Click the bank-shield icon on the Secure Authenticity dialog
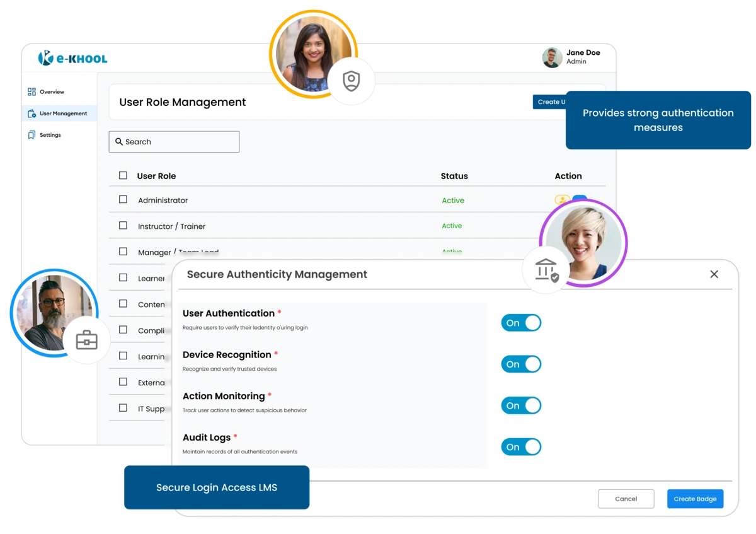 point(546,270)
